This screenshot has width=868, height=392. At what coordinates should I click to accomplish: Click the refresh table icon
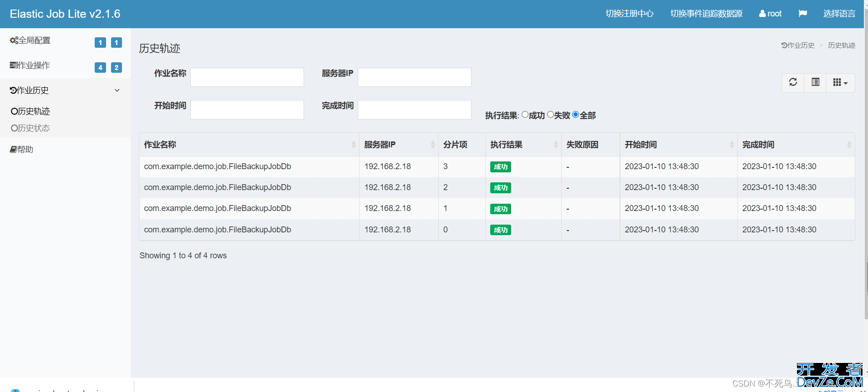(x=793, y=82)
